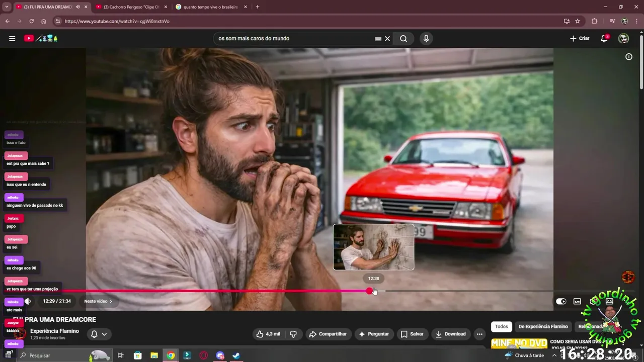Click the red playhead scrubber dot
Screen dimensions: 644x362
click(370, 291)
